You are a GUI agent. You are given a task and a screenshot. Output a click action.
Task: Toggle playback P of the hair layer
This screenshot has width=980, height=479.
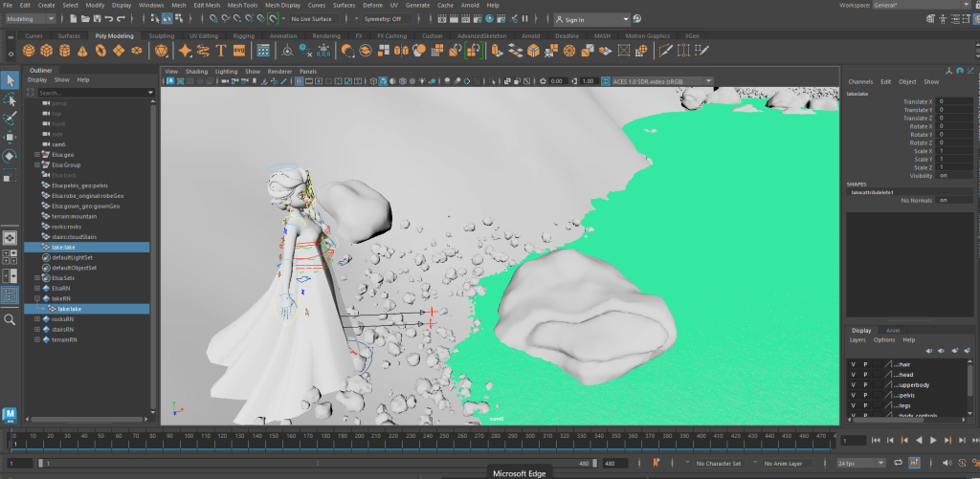click(x=865, y=364)
